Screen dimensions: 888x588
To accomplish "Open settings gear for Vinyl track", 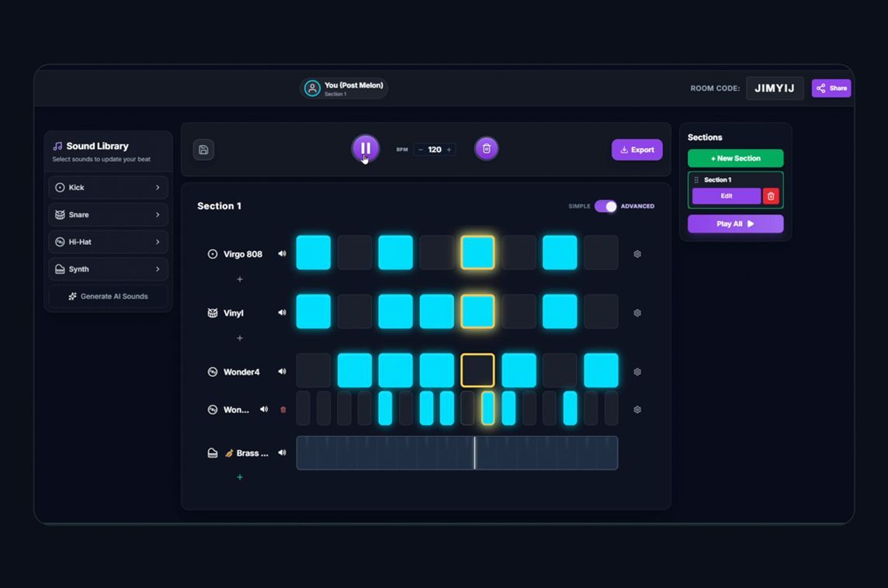I will (637, 313).
